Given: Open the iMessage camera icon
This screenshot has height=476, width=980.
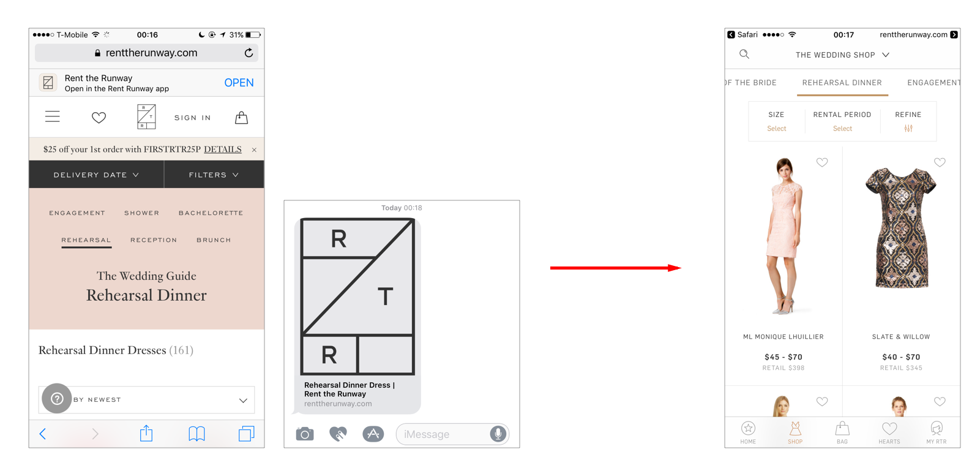Looking at the screenshot, I should pyautogui.click(x=305, y=434).
